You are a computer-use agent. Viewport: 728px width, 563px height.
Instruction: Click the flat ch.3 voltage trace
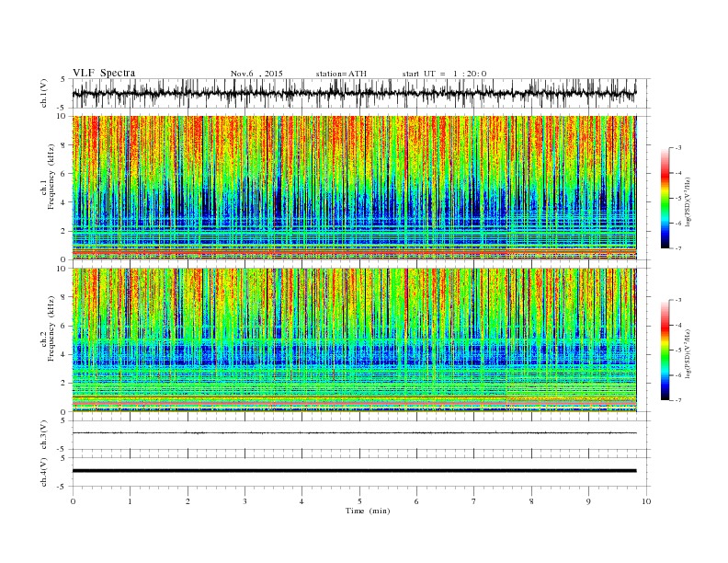(x=354, y=433)
